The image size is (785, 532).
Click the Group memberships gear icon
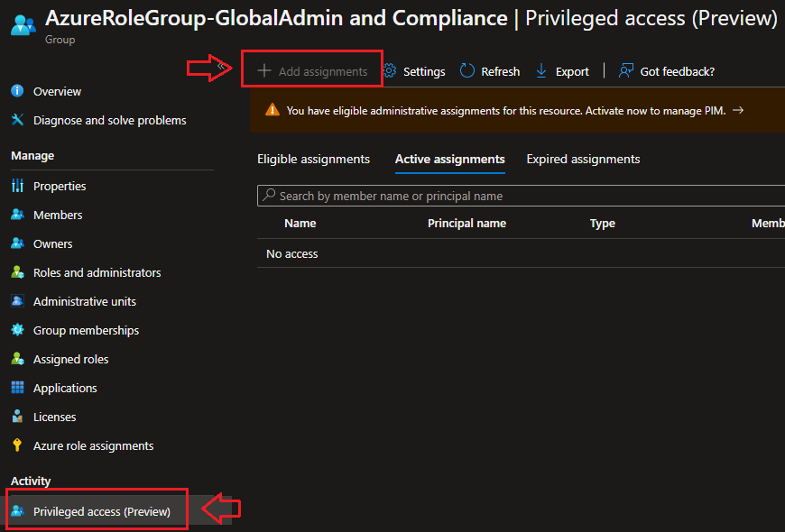point(17,330)
